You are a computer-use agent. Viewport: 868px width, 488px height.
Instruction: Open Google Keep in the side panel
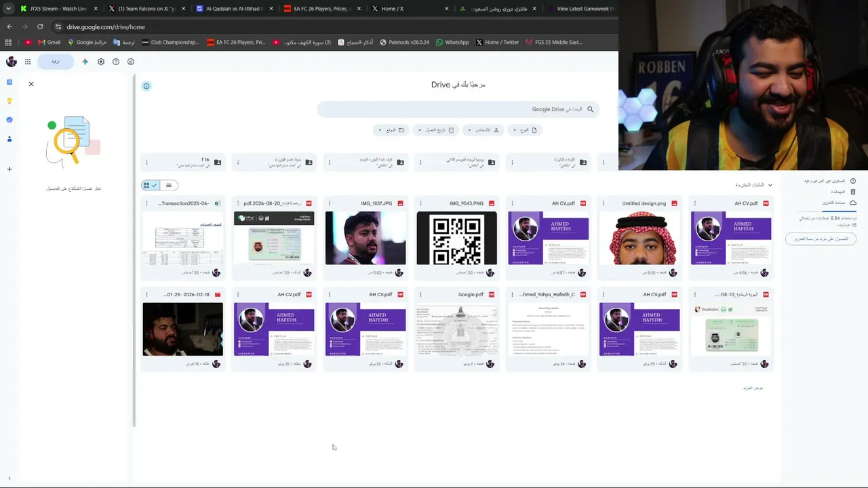pos(9,101)
